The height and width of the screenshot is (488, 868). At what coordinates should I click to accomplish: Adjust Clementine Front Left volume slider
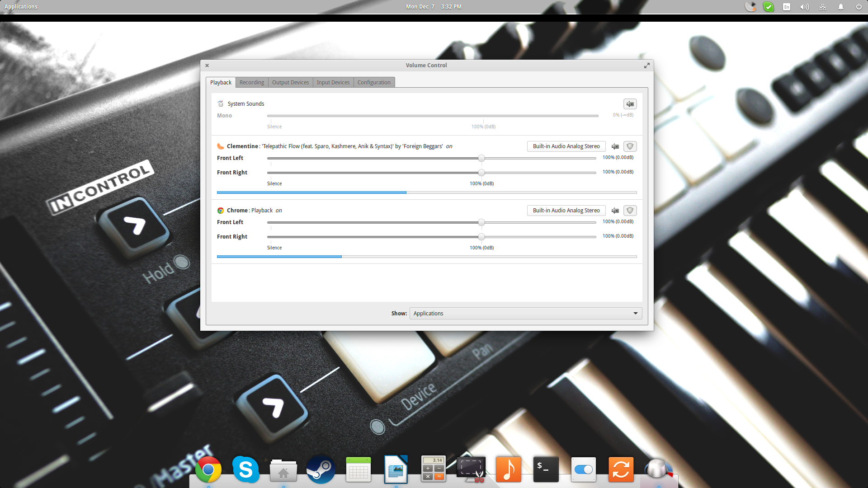coord(432,158)
